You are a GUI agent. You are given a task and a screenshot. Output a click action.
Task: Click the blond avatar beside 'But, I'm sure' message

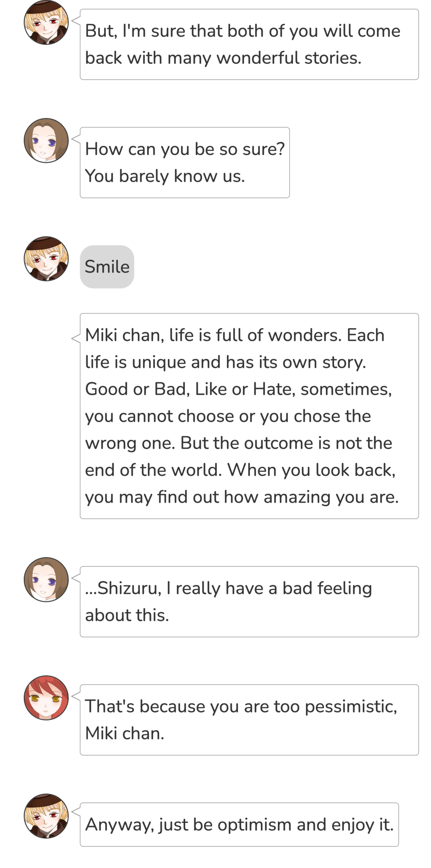pyautogui.click(x=46, y=22)
